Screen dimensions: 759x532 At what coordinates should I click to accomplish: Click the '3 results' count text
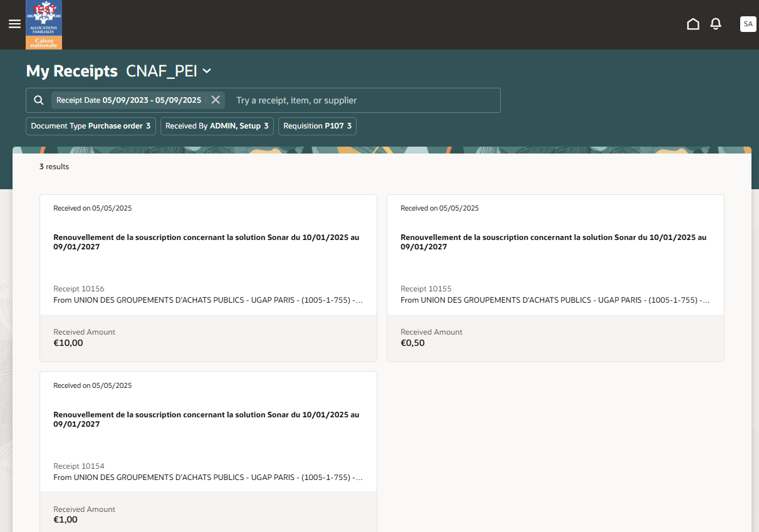point(54,167)
